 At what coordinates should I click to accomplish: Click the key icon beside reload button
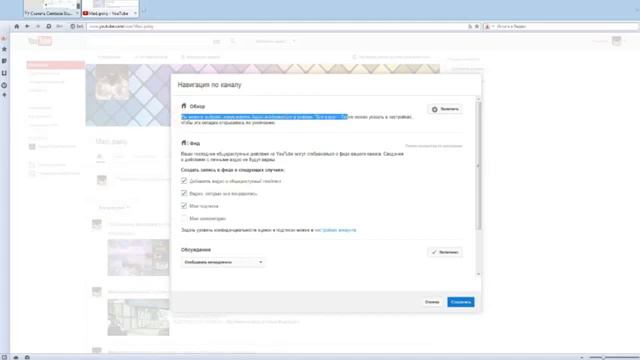tap(60, 26)
